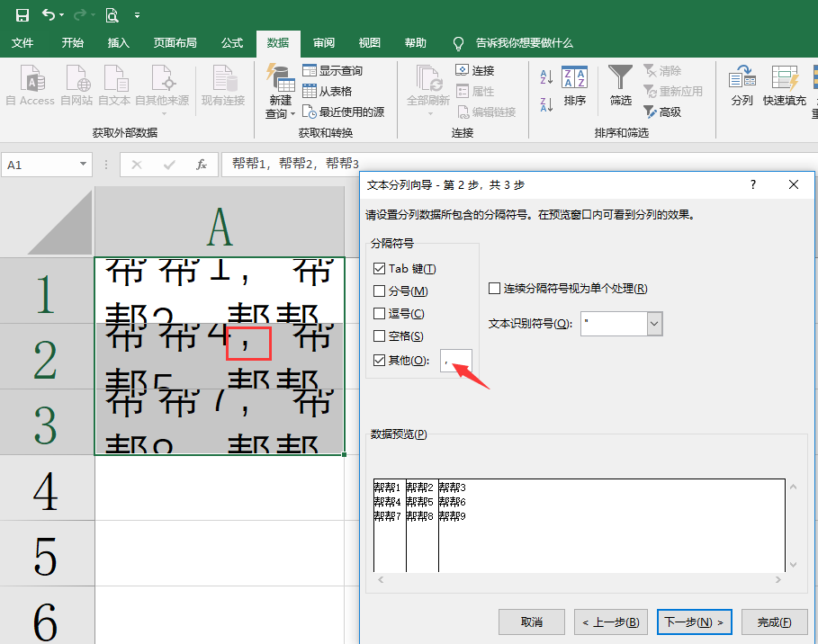Check the 空格(S) delimiter checkbox
This screenshot has width=818, height=644.
point(379,336)
